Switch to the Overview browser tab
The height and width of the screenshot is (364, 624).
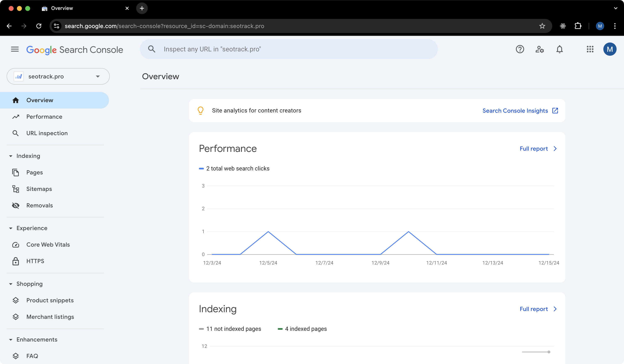point(62,8)
